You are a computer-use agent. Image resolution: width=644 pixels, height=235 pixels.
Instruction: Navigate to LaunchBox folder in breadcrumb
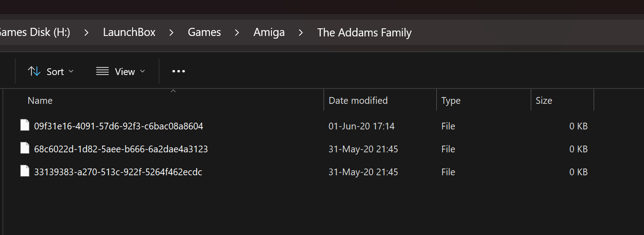click(129, 32)
